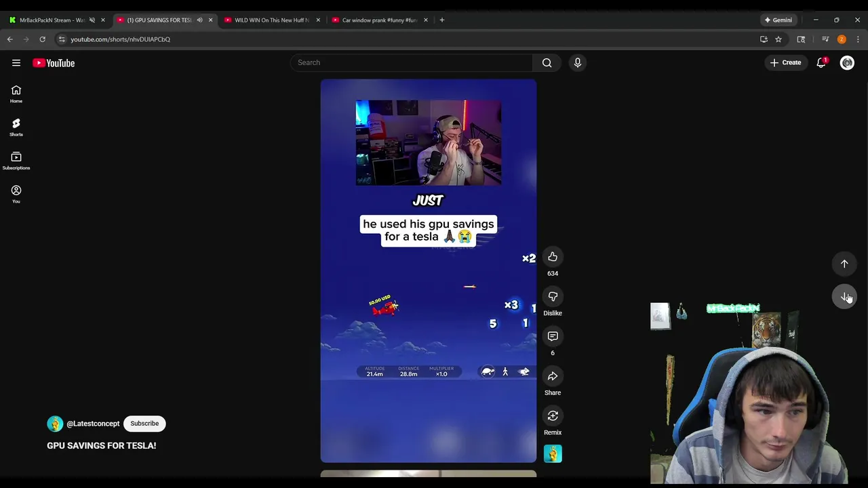The height and width of the screenshot is (488, 868).
Task: Open the Gemini button
Action: [x=777, y=20]
